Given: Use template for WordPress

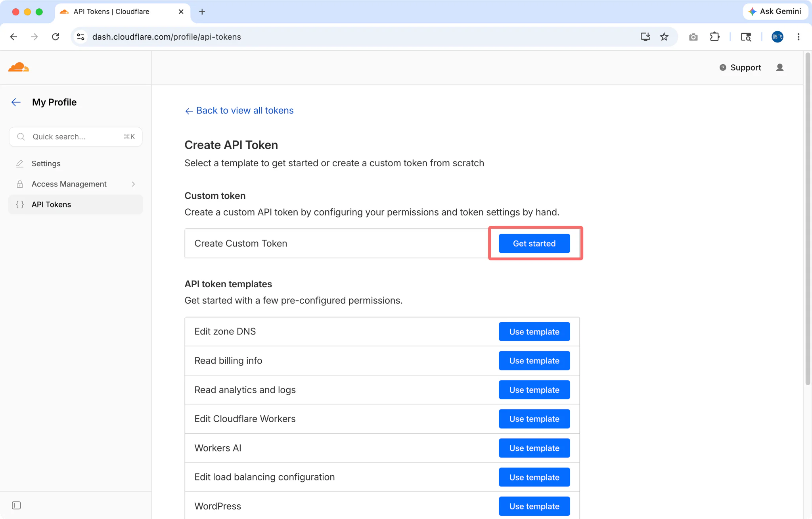Looking at the screenshot, I should (x=534, y=506).
